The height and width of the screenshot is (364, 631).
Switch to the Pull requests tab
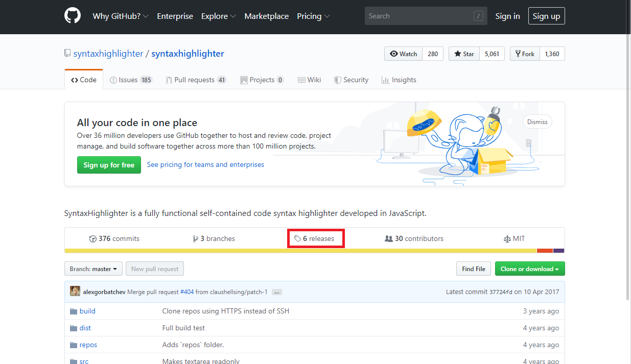click(x=196, y=80)
